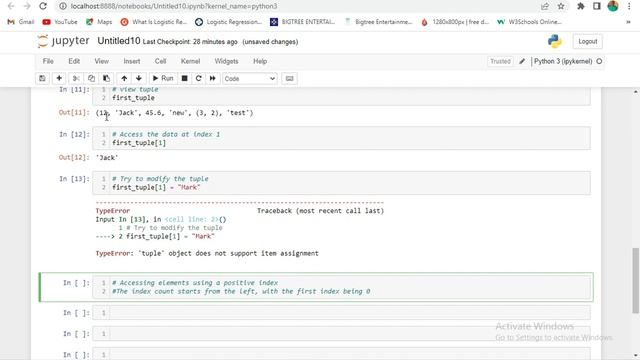Open cell type Code dropdown
The image size is (640, 360).
250,78
